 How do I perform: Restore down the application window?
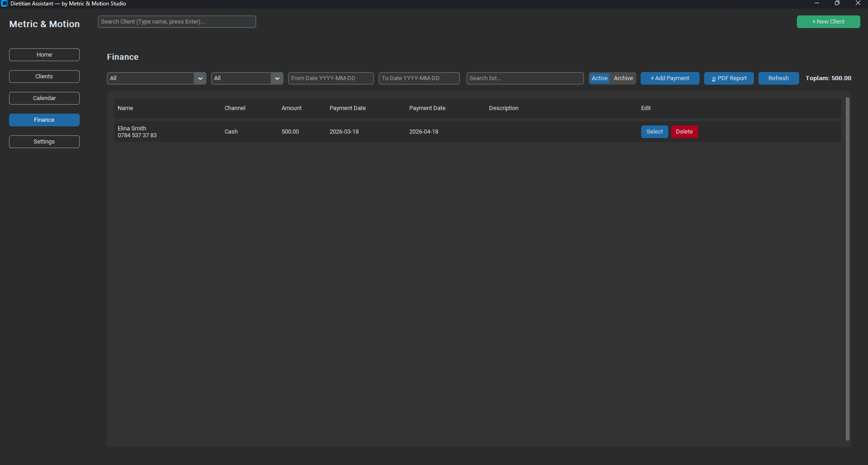837,3
